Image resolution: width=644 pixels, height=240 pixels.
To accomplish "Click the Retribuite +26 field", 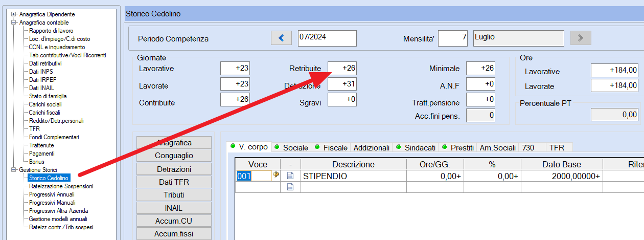I will pos(342,68).
